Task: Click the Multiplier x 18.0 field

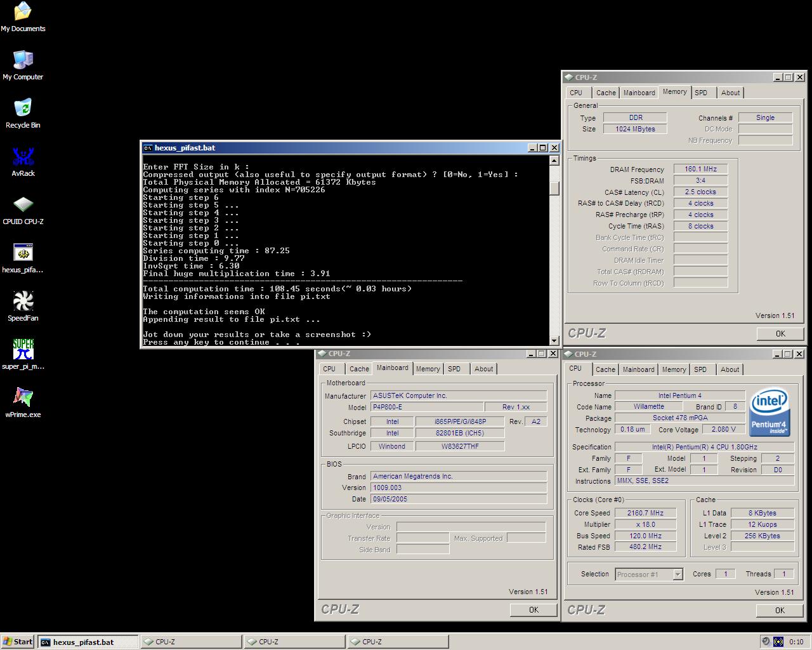Action: (645, 524)
